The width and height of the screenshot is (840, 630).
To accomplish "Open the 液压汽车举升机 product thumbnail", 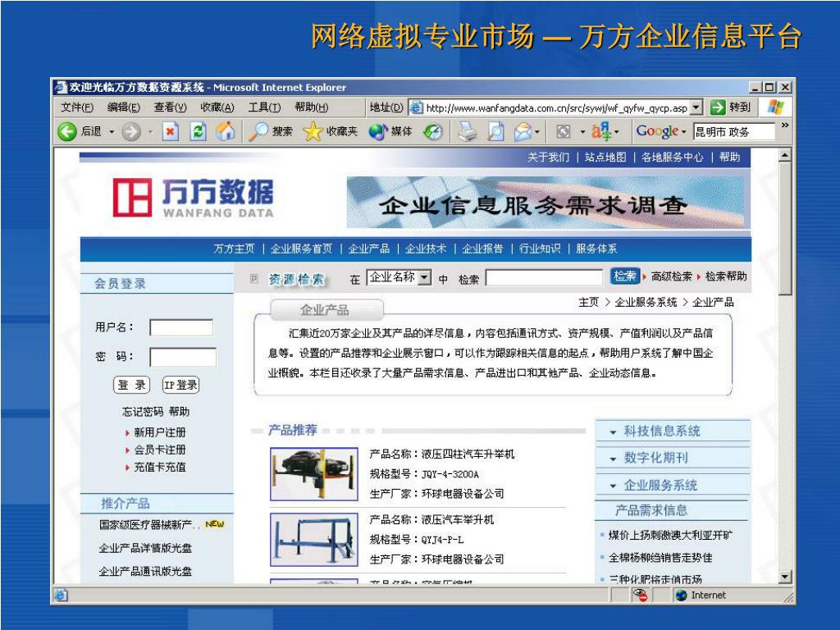I will 314,540.
